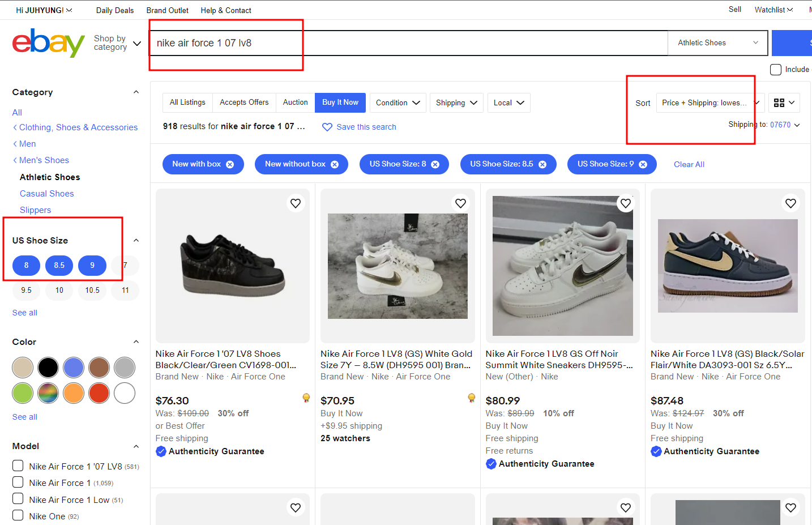This screenshot has width=812, height=525.
Task: Open the Shipping filter dropdown
Action: (456, 103)
